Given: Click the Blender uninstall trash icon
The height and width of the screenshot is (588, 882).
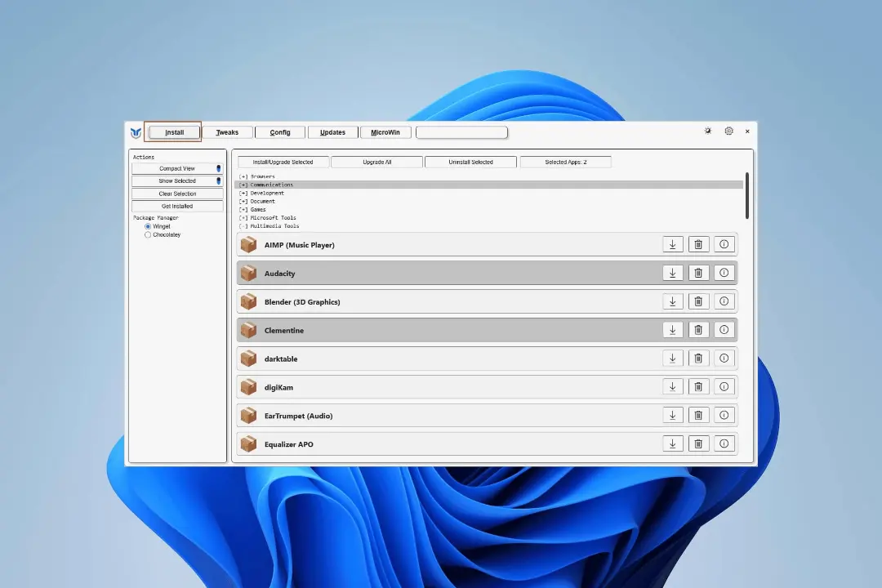Looking at the screenshot, I should point(698,301).
